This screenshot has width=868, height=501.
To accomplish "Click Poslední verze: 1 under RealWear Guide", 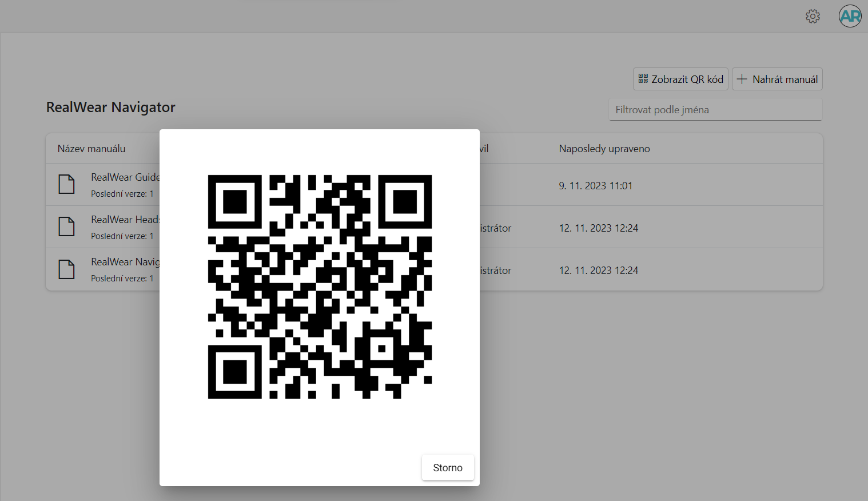I will pyautogui.click(x=122, y=194).
